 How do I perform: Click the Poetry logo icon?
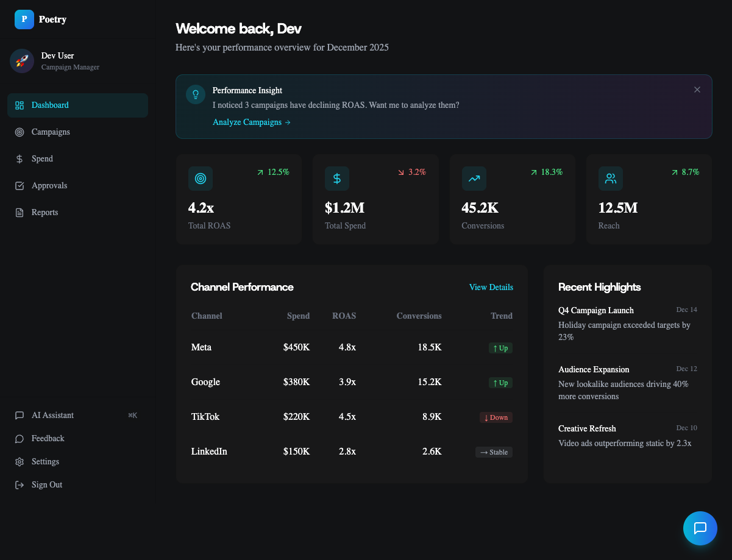point(24,19)
